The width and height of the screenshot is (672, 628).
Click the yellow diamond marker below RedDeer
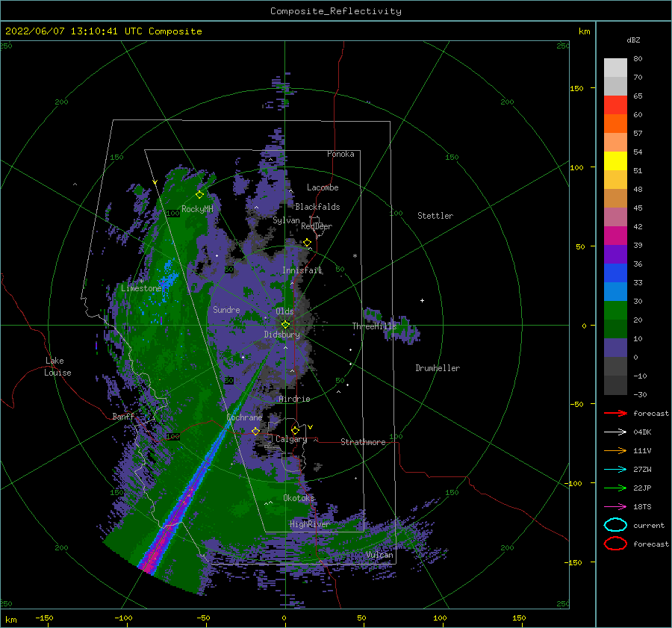[308, 243]
